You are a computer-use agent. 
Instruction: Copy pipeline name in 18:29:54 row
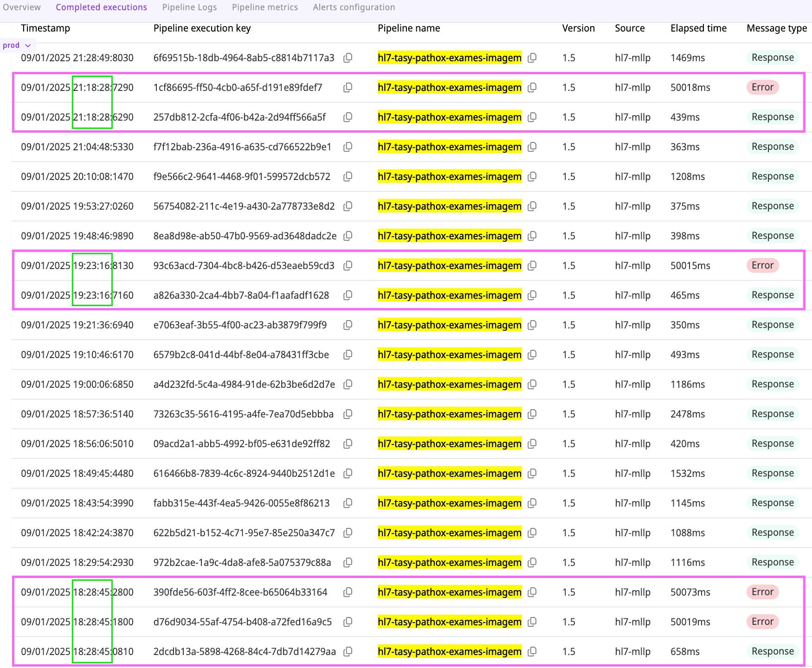point(532,563)
